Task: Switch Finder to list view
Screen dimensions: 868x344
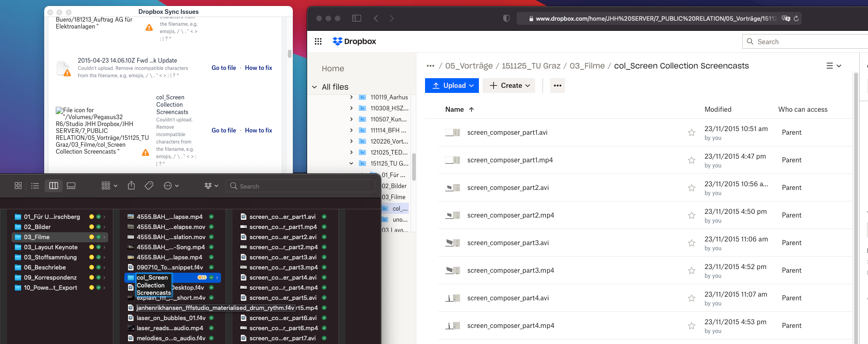Action: click(x=35, y=186)
